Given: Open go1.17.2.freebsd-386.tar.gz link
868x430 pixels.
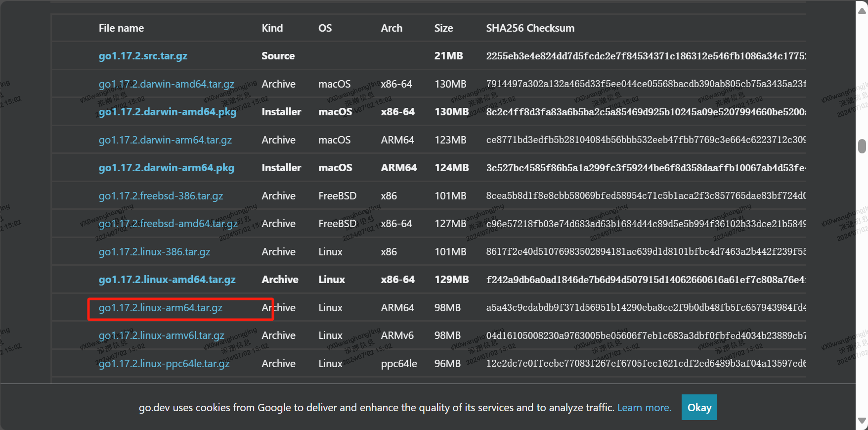Looking at the screenshot, I should coord(161,196).
